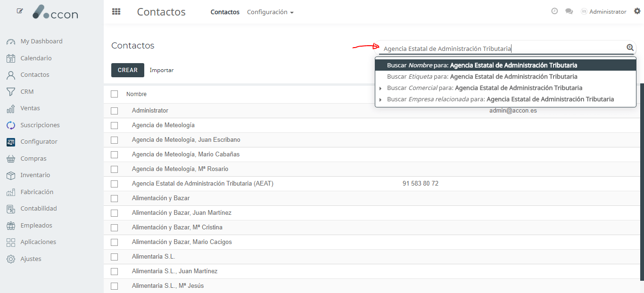Image resolution: width=644 pixels, height=293 pixels.
Task: Select the Alimentaria S.L., Juan Martínez checkbox
Action: click(x=114, y=271)
